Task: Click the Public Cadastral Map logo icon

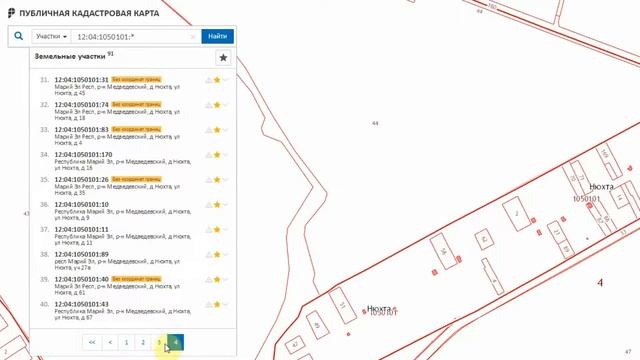Action: [11, 13]
